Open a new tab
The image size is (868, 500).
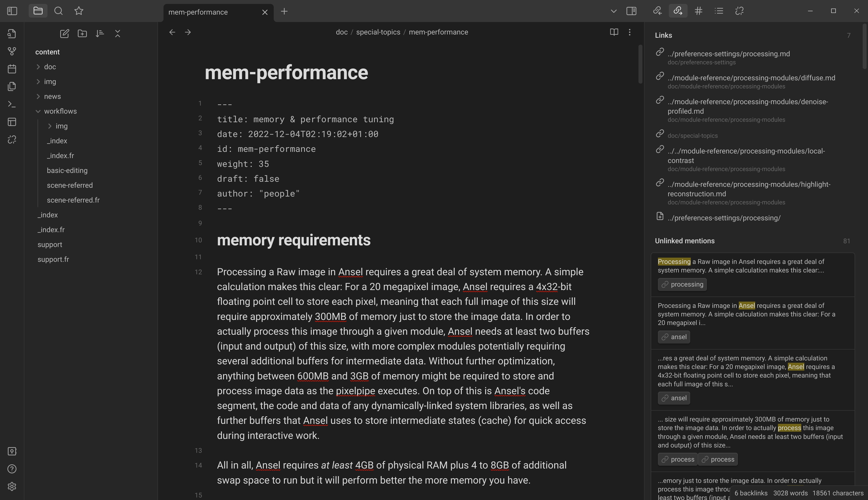[x=284, y=11]
